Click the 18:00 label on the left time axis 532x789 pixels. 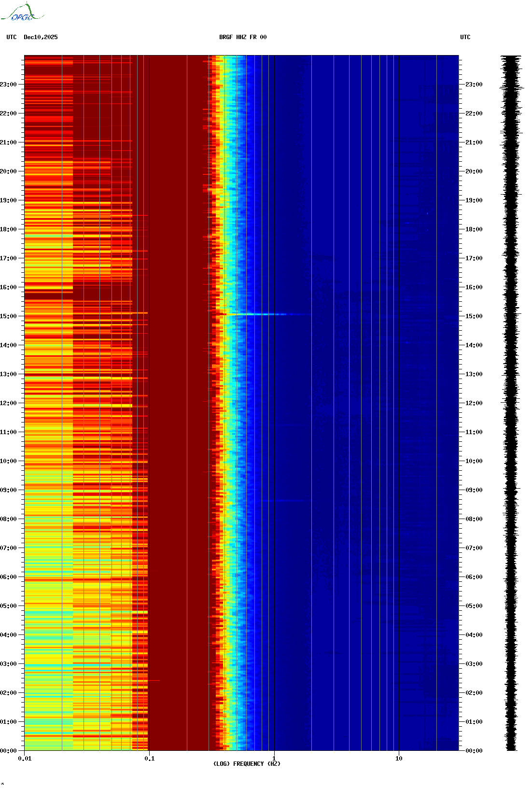click(8, 229)
